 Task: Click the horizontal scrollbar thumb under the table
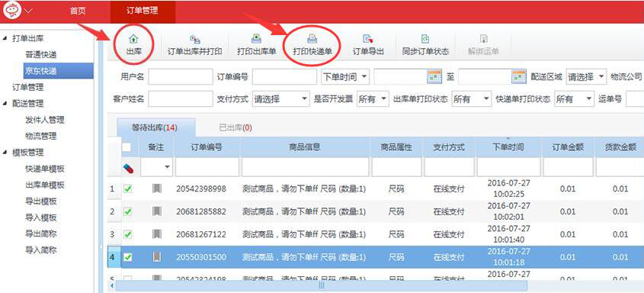coord(321,285)
